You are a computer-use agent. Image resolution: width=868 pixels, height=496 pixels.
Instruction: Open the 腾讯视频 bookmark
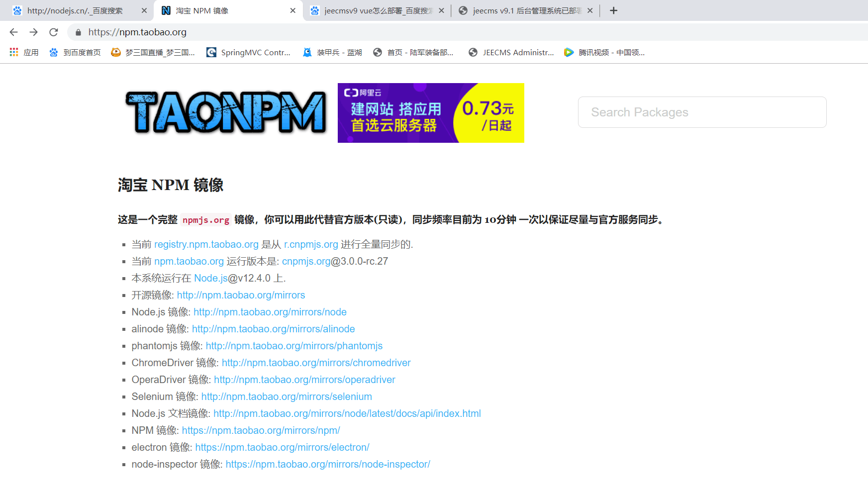coord(604,52)
